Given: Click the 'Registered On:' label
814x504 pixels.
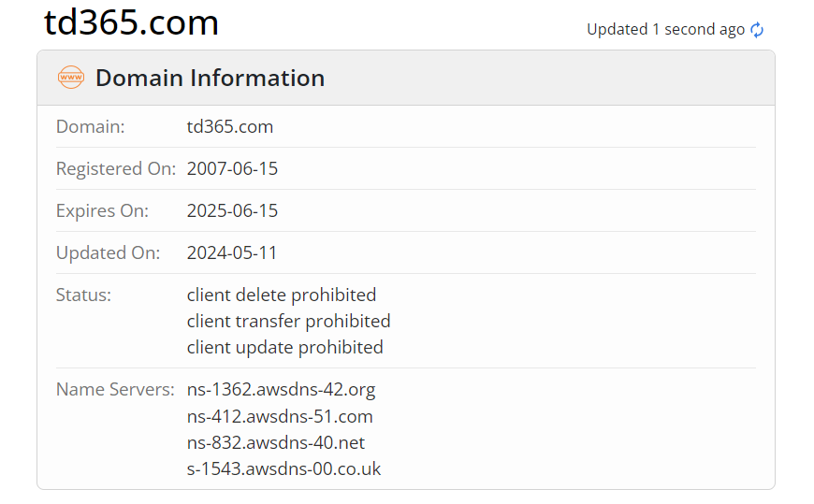Looking at the screenshot, I should pyautogui.click(x=115, y=169).
